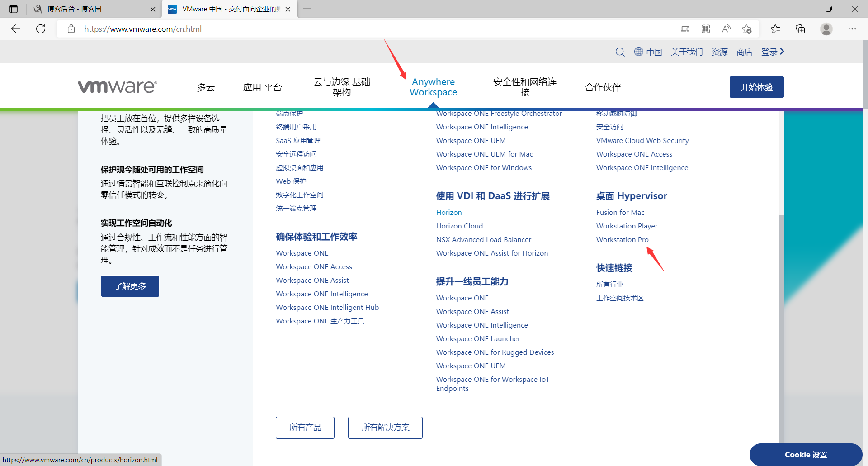
Task: Click the 了解更多 button
Action: click(130, 286)
